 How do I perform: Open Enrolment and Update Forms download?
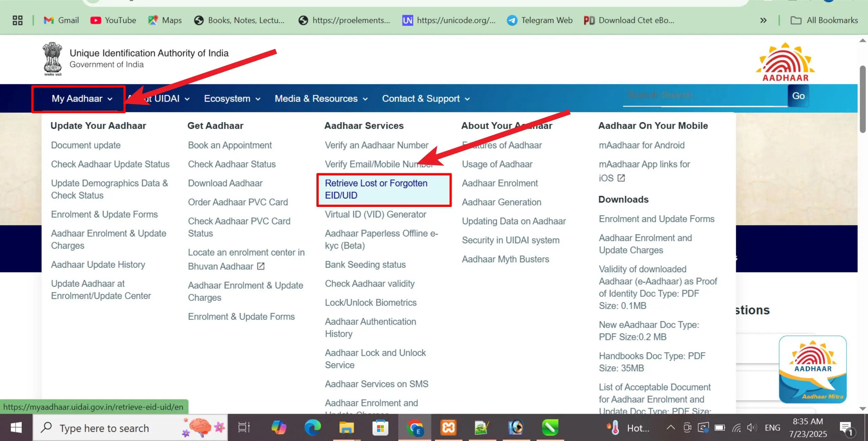656,219
